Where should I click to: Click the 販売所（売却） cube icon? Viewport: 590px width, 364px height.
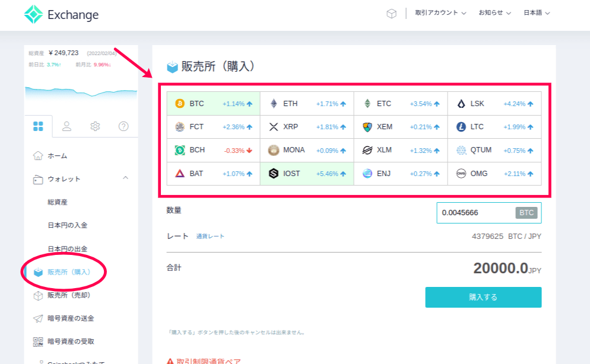(38, 296)
